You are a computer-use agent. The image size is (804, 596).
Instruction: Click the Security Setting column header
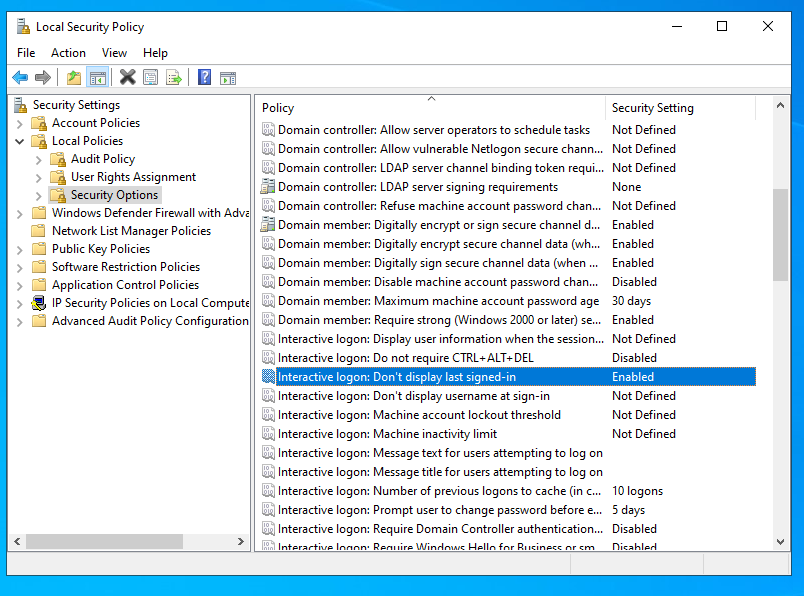[680, 108]
